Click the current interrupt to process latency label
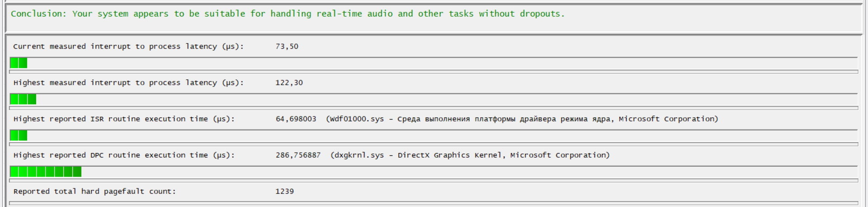868x207 pixels. click(128, 46)
